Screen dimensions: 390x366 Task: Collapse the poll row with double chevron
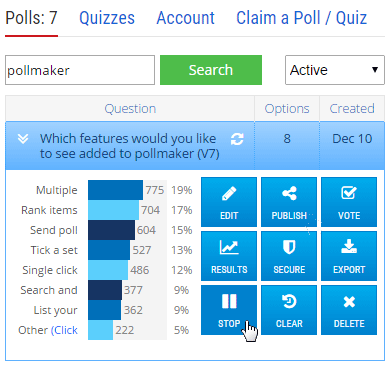(23, 139)
